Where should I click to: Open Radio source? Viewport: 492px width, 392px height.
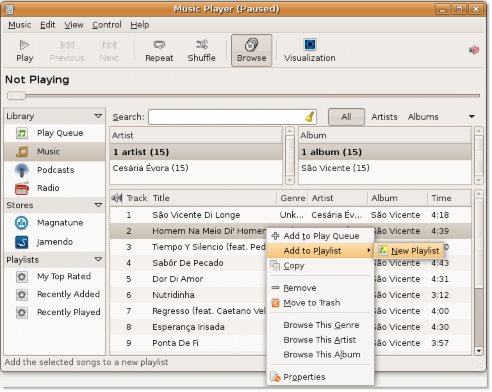pos(55,188)
